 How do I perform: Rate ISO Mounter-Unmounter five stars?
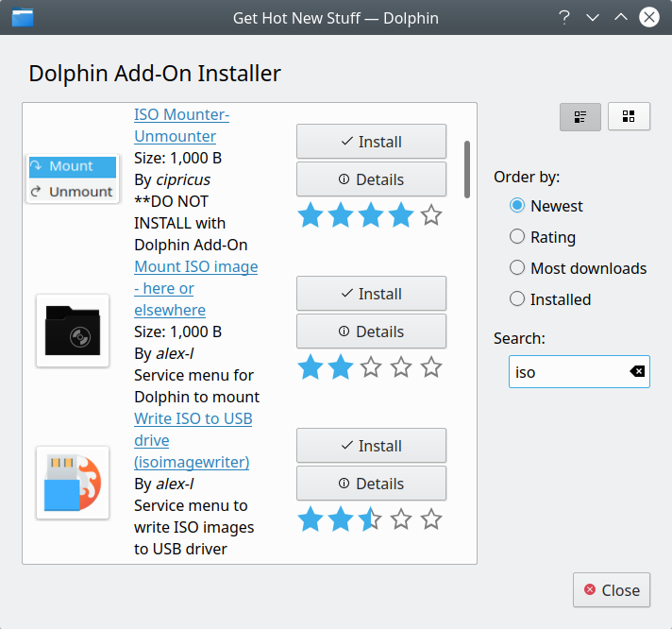tap(431, 216)
